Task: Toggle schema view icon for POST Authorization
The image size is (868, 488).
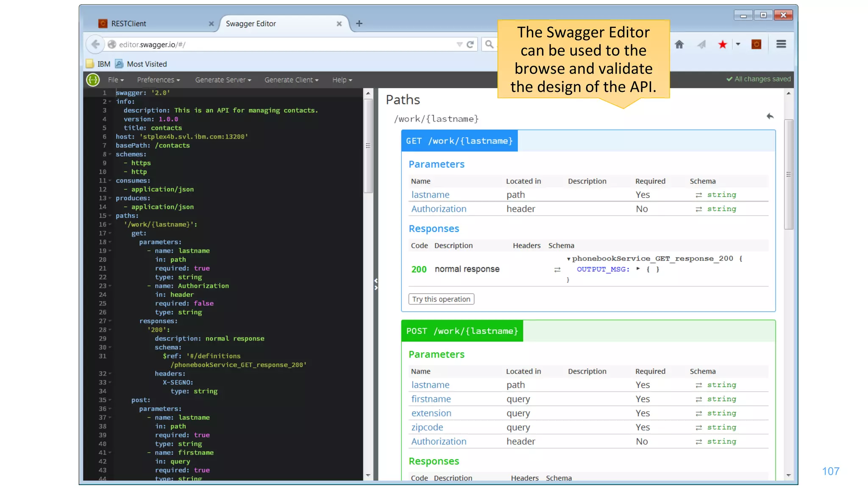Action: pyautogui.click(x=698, y=442)
